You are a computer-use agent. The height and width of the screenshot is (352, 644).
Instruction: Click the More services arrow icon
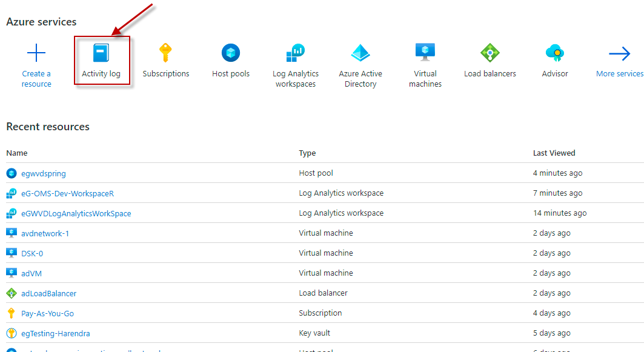(619, 53)
